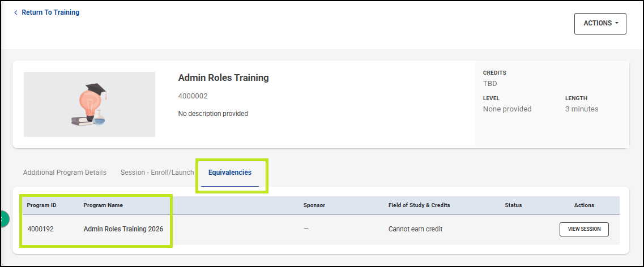Screen dimensions: 644x267
Task: Click the Sponsor column header
Action: (x=314, y=205)
